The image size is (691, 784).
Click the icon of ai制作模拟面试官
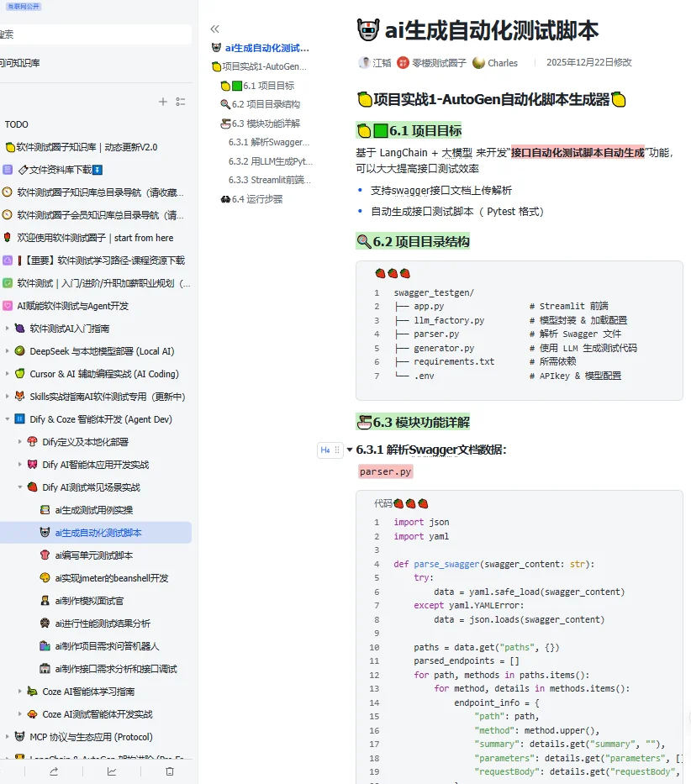[45, 601]
